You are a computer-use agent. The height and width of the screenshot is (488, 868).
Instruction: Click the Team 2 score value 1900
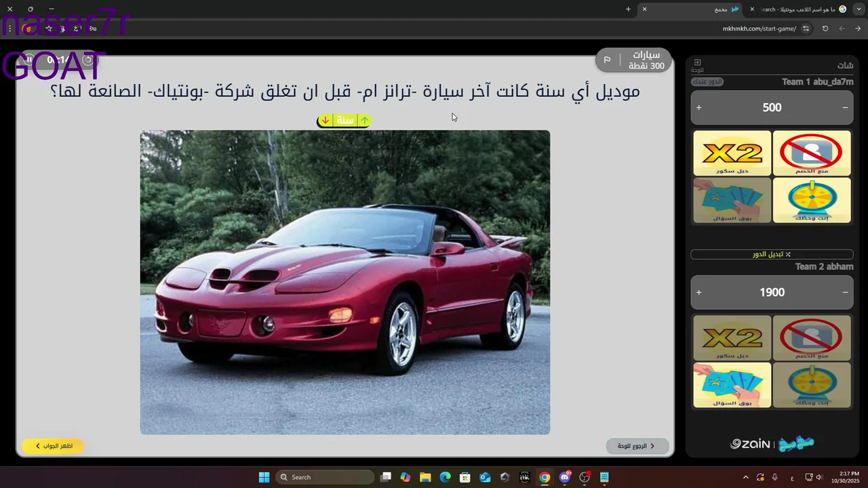772,292
